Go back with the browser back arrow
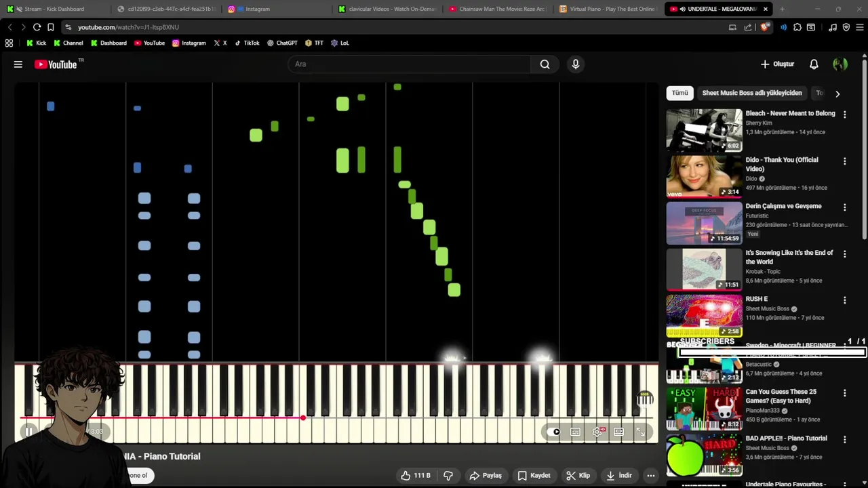Screen dimensions: 868x488 tap(10, 27)
